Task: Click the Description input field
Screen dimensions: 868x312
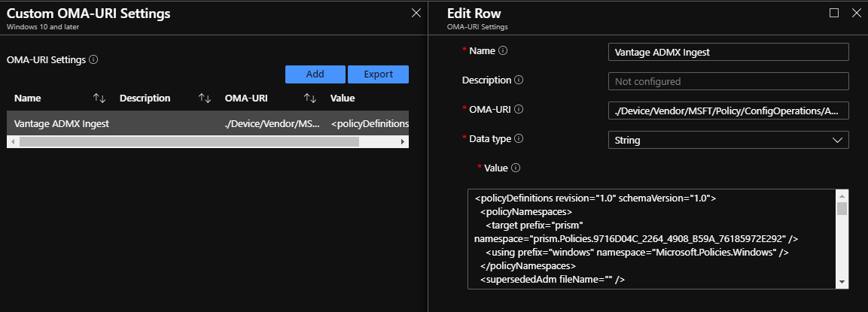Action: [x=727, y=81]
